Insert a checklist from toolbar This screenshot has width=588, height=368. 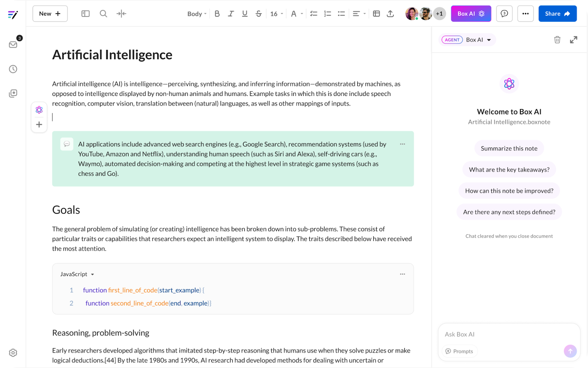coord(313,14)
